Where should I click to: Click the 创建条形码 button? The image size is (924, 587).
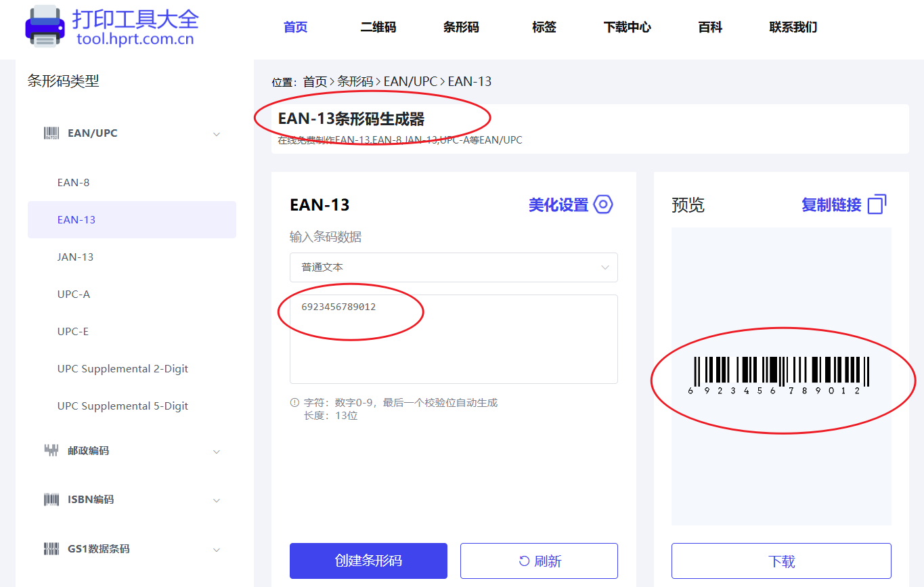368,561
